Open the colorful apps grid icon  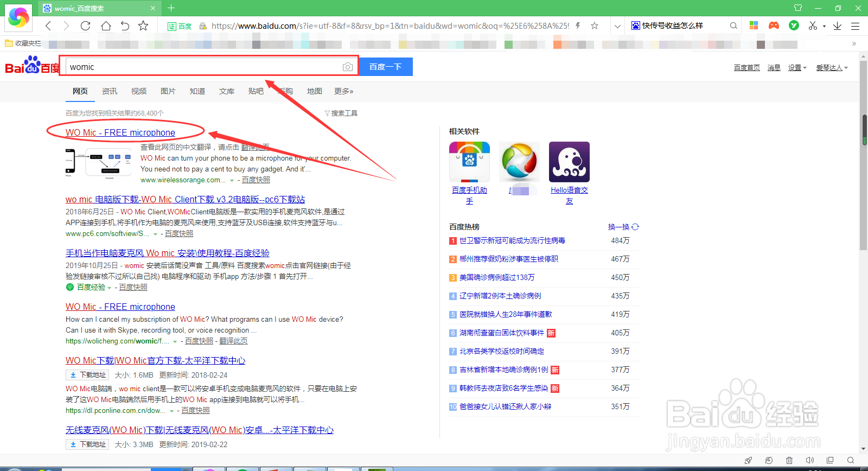click(754, 26)
